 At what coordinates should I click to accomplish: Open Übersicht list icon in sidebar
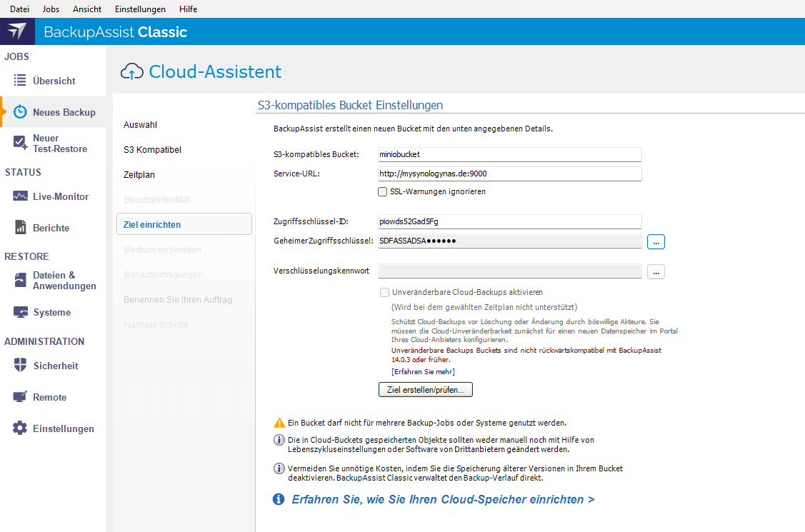click(20, 81)
